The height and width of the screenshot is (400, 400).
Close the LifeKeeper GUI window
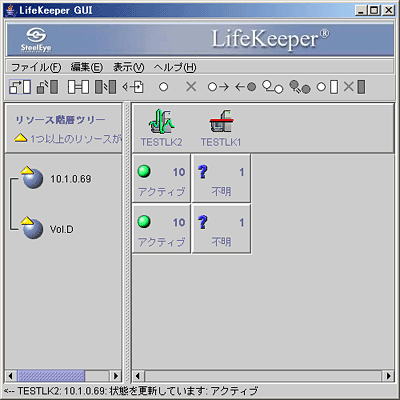pyautogui.click(x=388, y=10)
